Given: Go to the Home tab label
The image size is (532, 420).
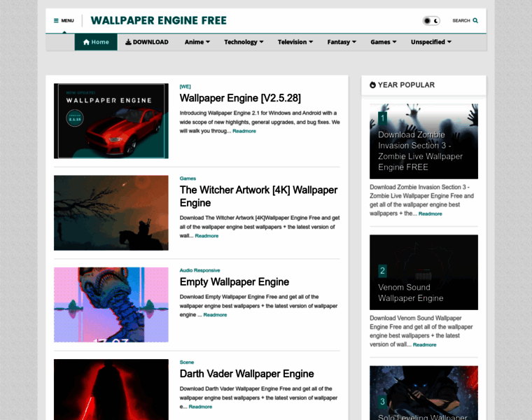Looking at the screenshot, I should pyautogui.click(x=100, y=42).
